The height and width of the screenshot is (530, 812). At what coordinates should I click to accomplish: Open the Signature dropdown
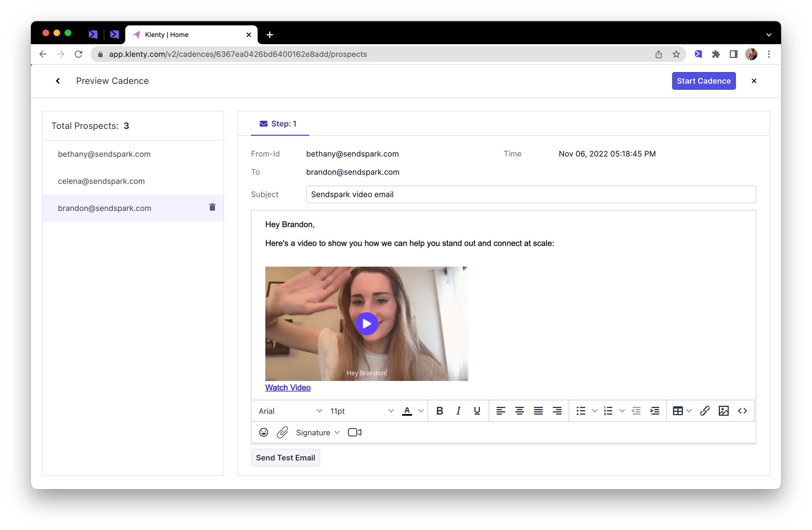(x=318, y=432)
